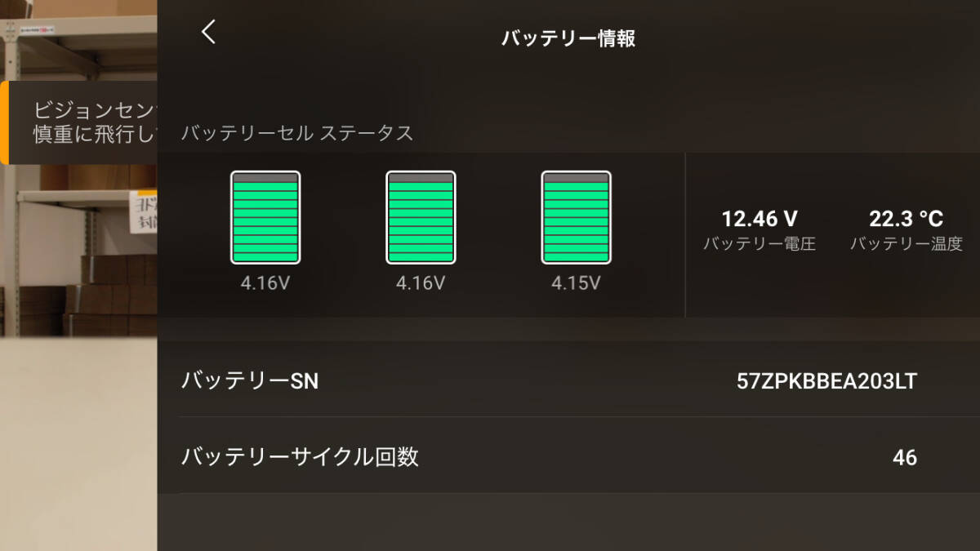Tap the third battery cell showing 4.15V
980x551 pixels.
(575, 216)
